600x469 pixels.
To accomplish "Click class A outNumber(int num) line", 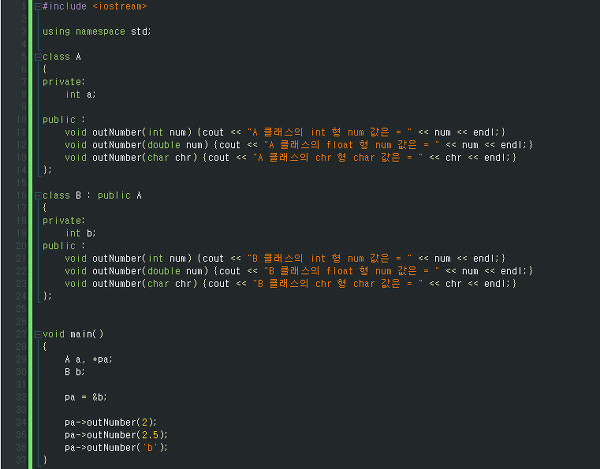I will pyautogui.click(x=285, y=132).
